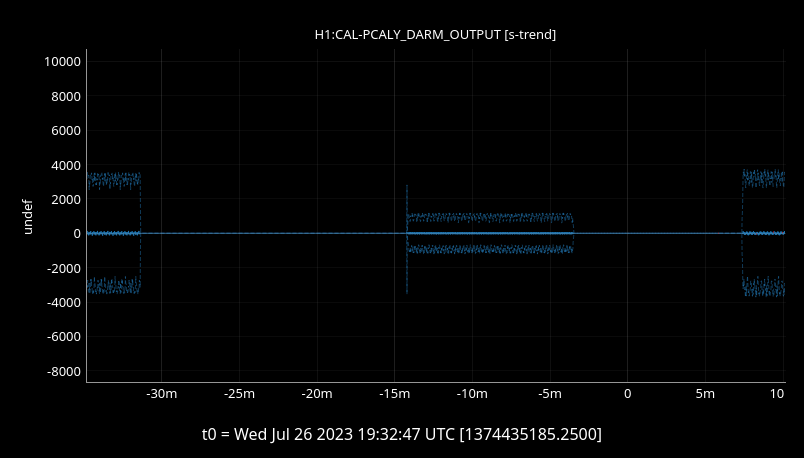This screenshot has height=458, width=804.
Task: Select the -10m x-axis tick label
Action: point(472,394)
